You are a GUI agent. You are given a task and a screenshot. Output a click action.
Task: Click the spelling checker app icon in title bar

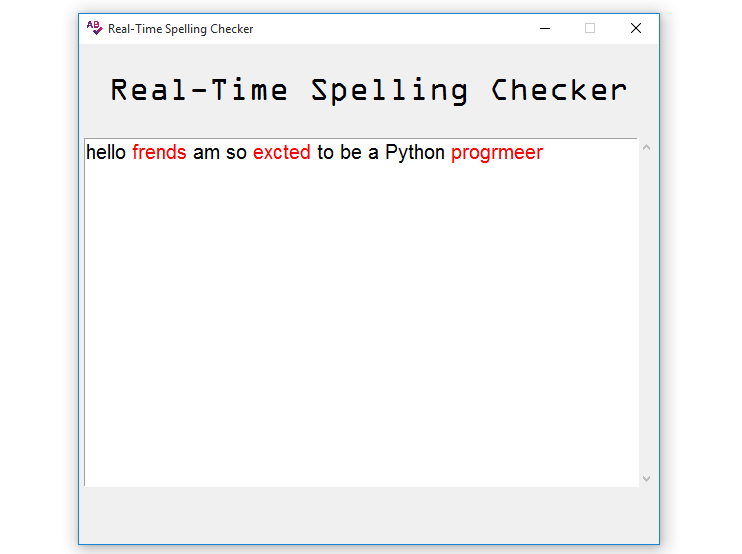[x=94, y=28]
